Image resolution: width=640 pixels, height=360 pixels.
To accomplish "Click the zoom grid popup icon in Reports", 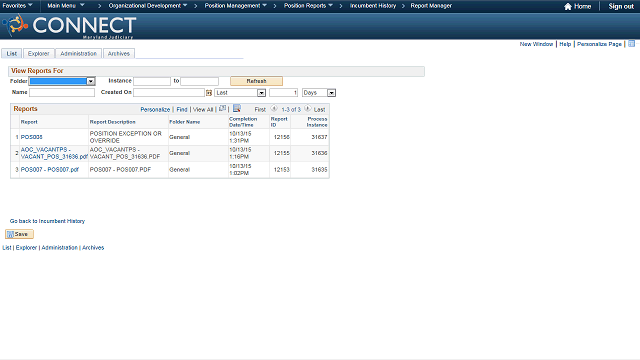I will coord(222,109).
